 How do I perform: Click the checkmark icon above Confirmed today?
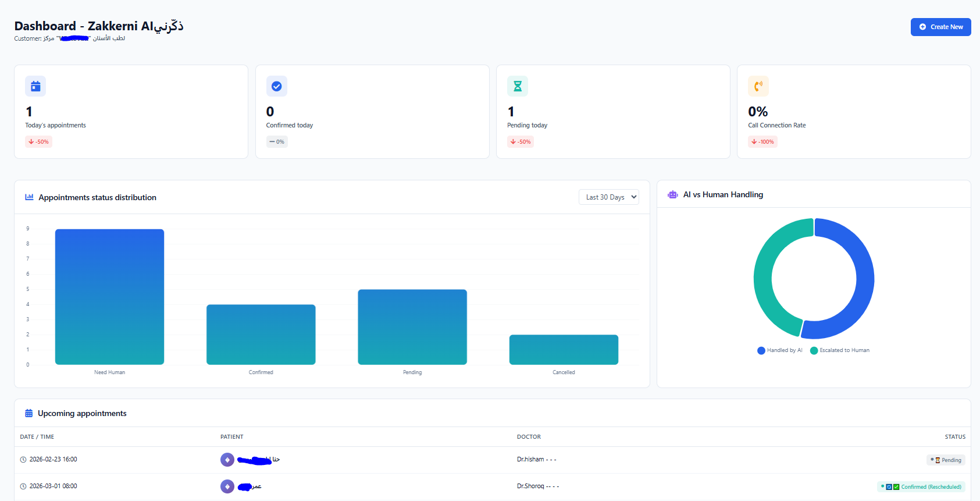pyautogui.click(x=277, y=86)
